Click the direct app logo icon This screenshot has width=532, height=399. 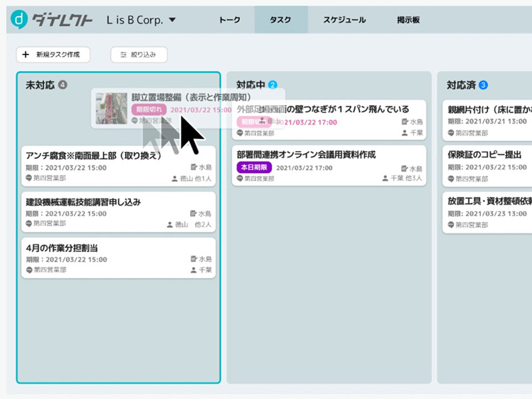20,20
